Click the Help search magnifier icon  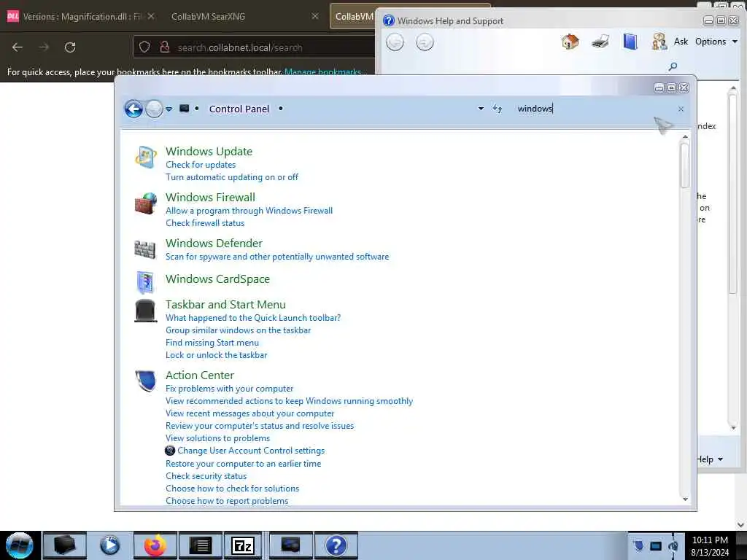(673, 66)
